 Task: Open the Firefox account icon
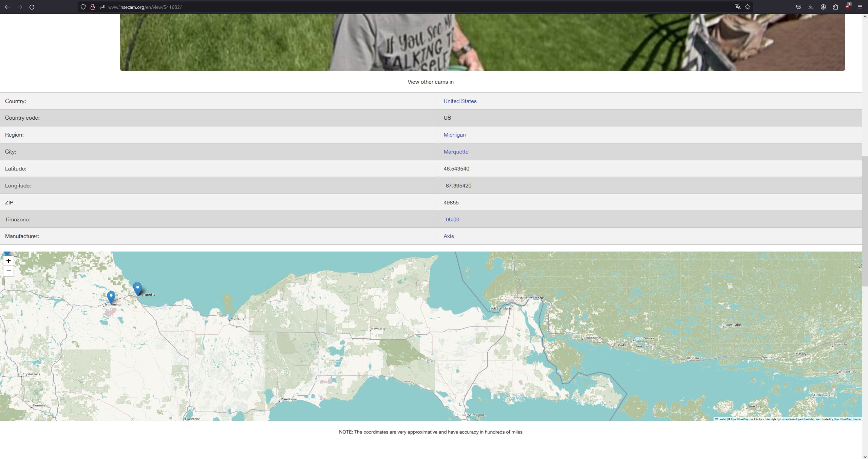(823, 7)
